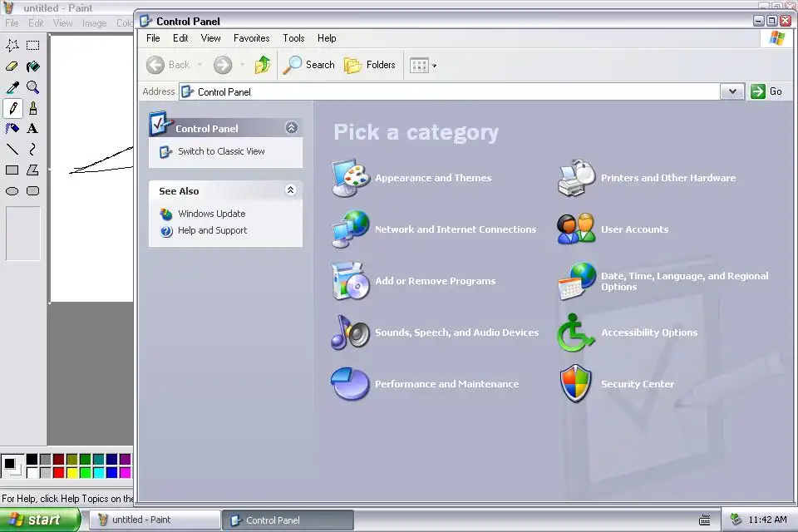Click the keyboard tray icon
Screen dimensions: 798x532
click(705, 520)
